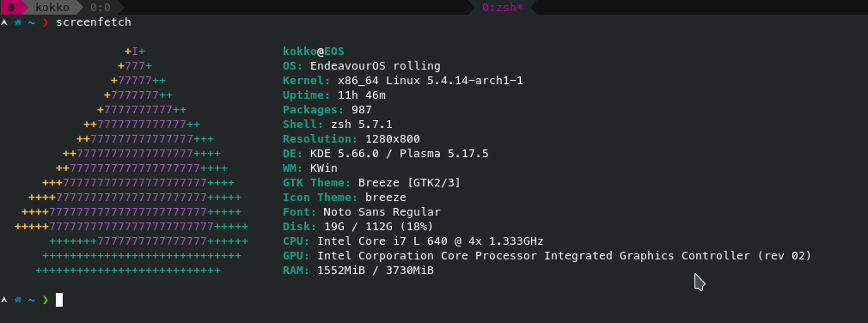Click the +I+ top of the ASCII logo
Viewport: 868px width, 323px height.
[x=135, y=52]
